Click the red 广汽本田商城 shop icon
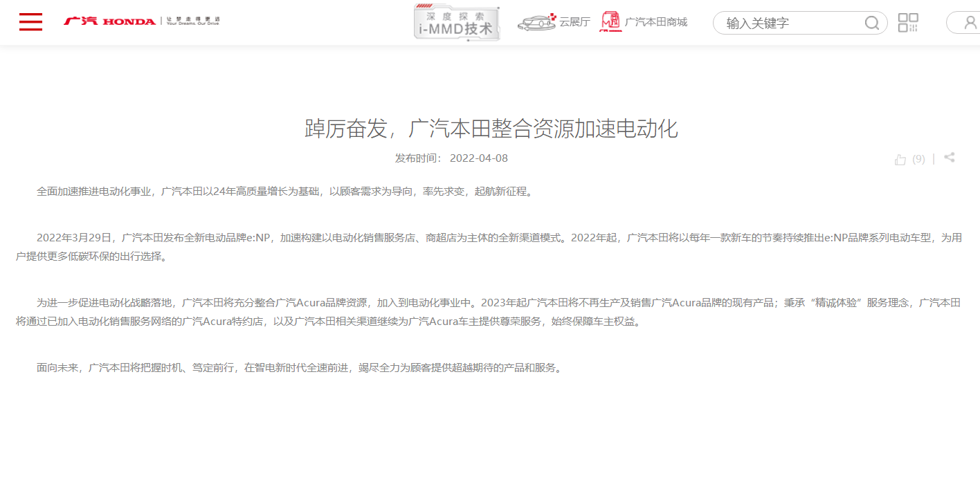This screenshot has height=482, width=980. point(610,21)
